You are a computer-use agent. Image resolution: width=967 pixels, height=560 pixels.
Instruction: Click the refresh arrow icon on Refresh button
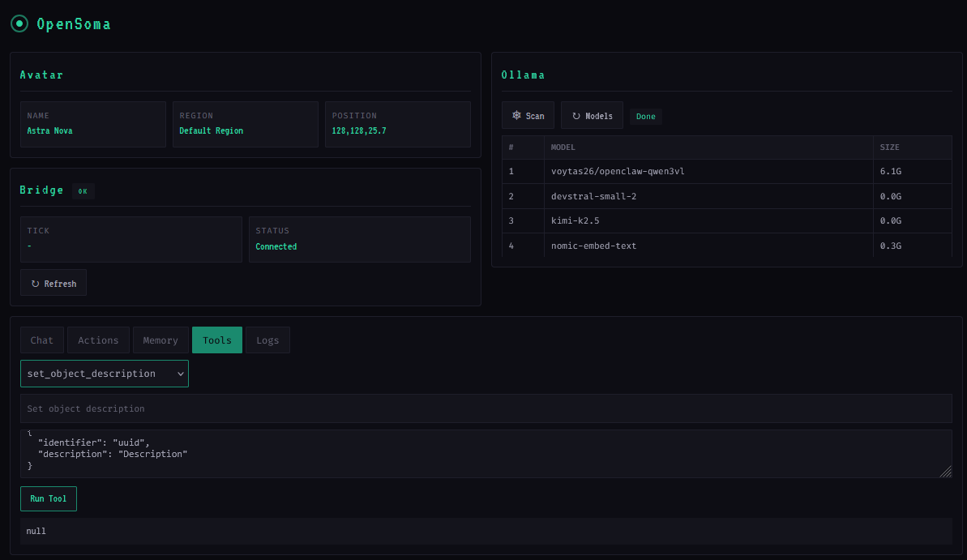click(36, 282)
